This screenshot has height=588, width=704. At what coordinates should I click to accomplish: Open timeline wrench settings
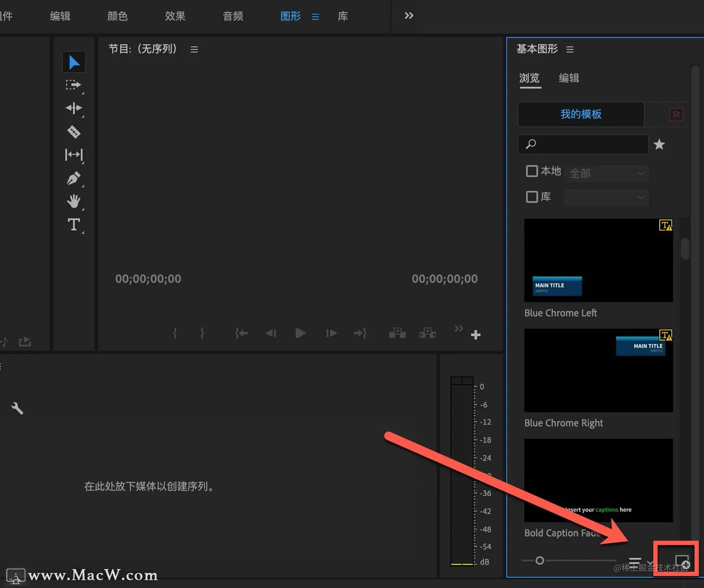coord(17,408)
